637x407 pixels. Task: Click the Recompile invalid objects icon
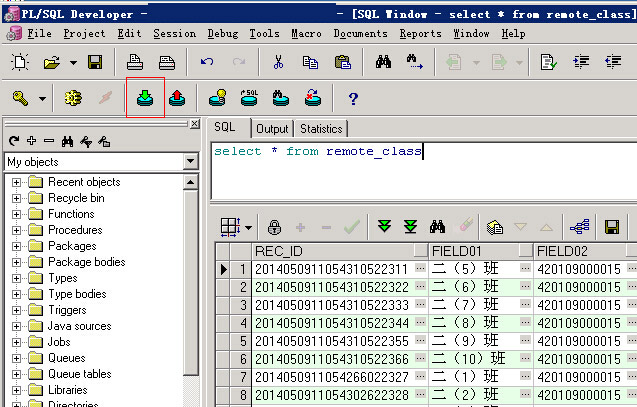click(x=313, y=98)
